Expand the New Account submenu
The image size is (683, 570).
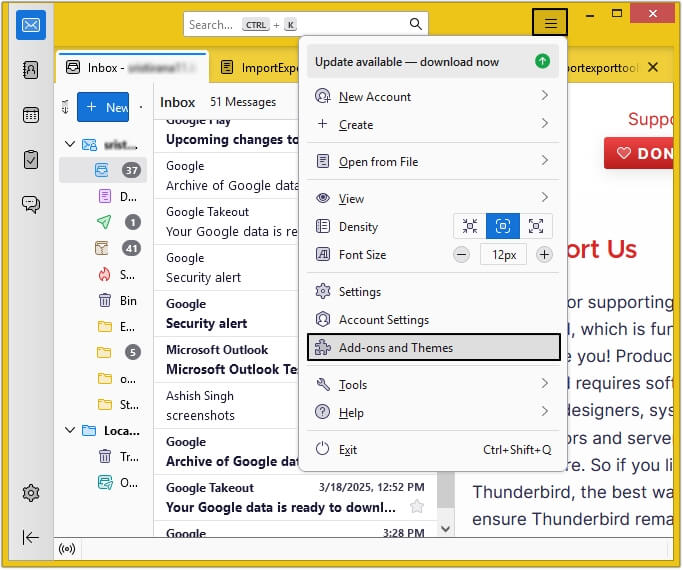(544, 96)
